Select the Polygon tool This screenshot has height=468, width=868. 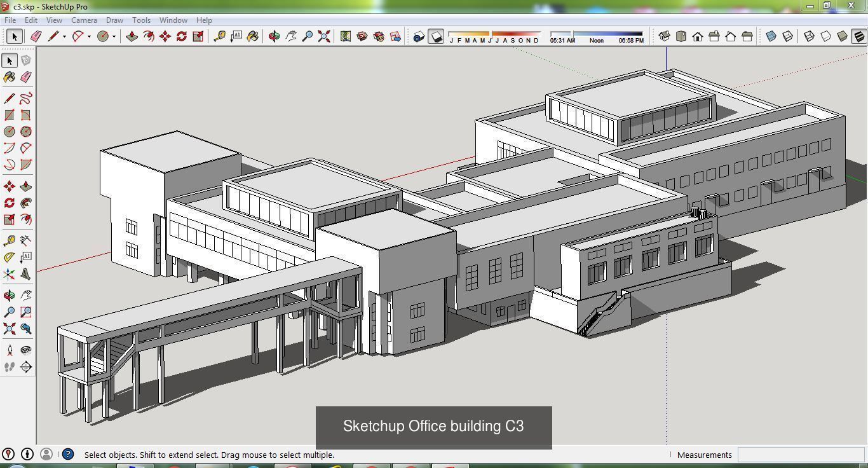tap(26, 132)
